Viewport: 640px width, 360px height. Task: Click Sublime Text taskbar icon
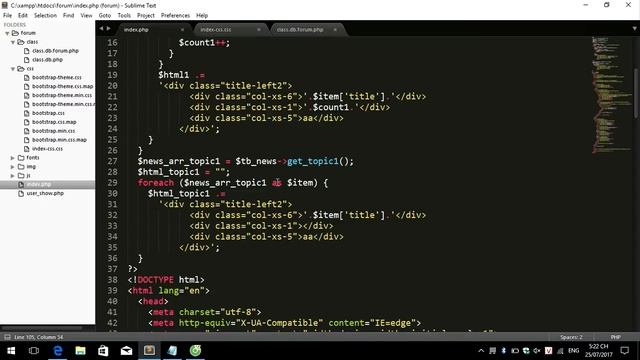click(149, 351)
